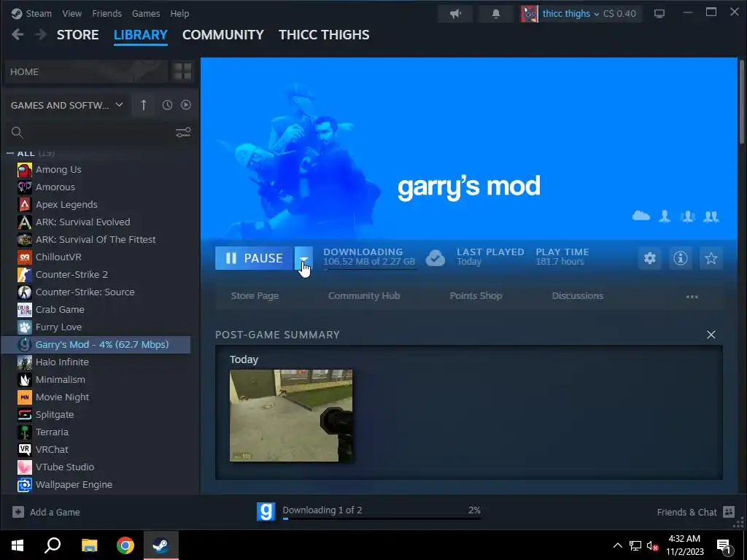The height and width of the screenshot is (560, 747).
Task: Open the Windows notification center icon
Action: coord(724,545)
